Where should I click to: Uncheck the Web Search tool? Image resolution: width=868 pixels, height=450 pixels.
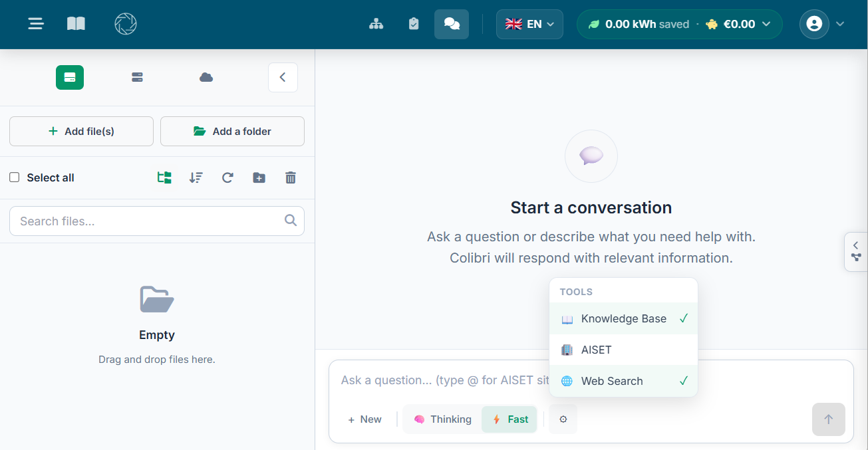pyautogui.click(x=623, y=381)
